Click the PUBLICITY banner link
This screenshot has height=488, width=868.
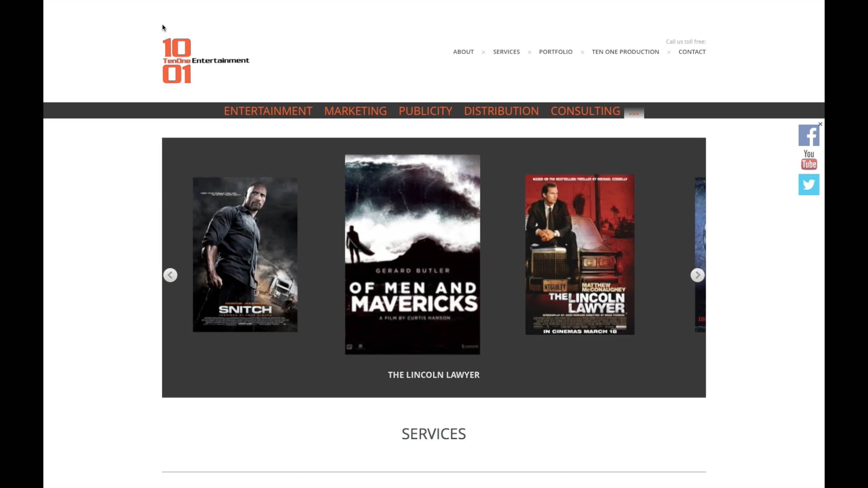pos(425,111)
